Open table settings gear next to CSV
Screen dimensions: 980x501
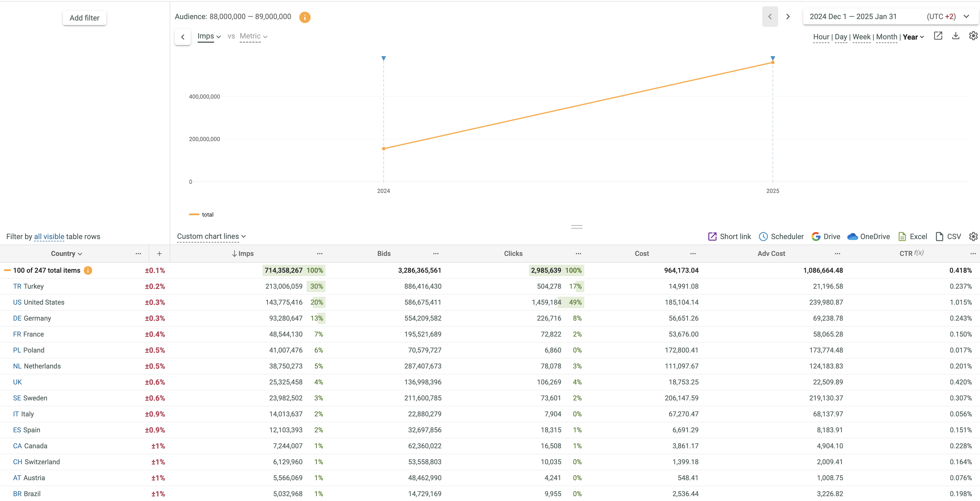(973, 237)
